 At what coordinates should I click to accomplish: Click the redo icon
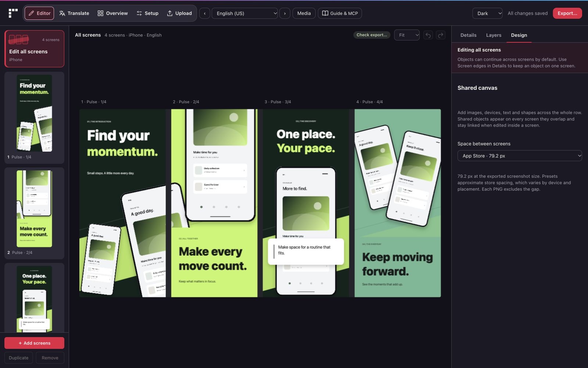pyautogui.click(x=441, y=35)
